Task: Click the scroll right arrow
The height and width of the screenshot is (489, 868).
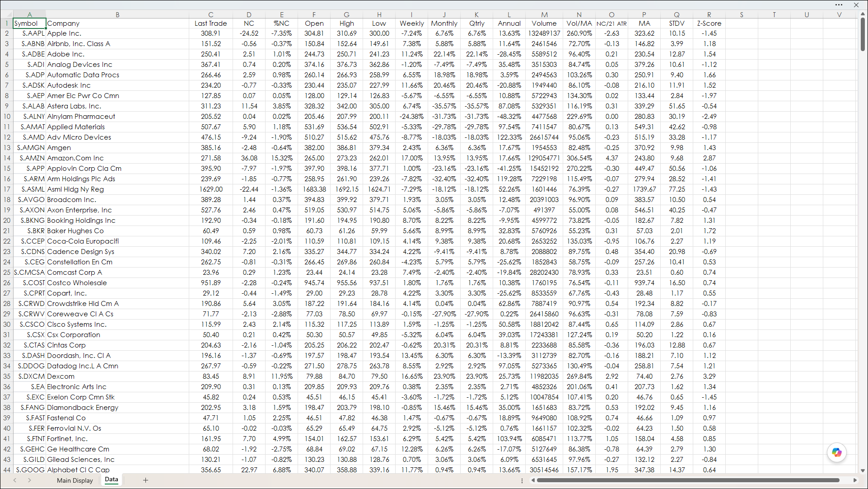Action: [855, 480]
